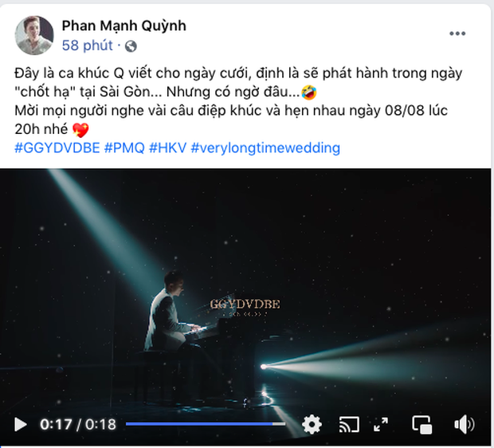This screenshot has width=494, height=448.
Task: Click the laughing emoji in post text
Action: 309,92
